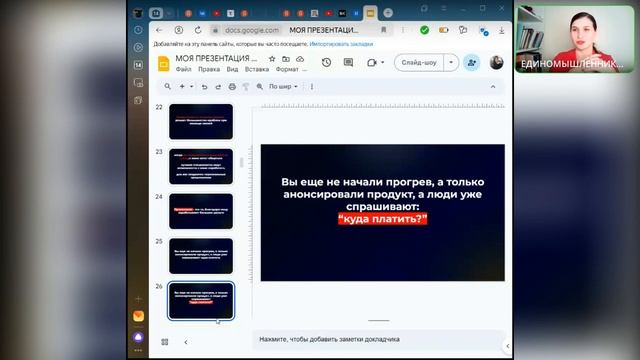Viewport: 640px width, 360px height.
Task: Collapse the filmstrip with the left arrow
Action: tap(186, 342)
